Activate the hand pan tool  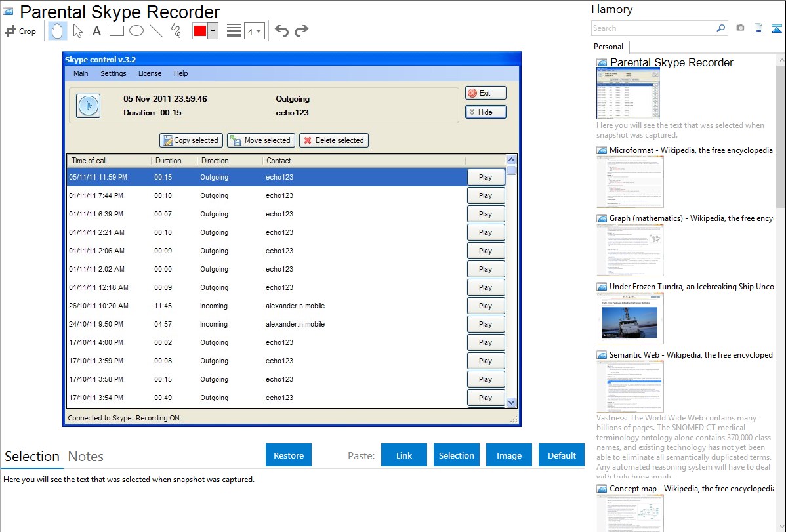58,31
